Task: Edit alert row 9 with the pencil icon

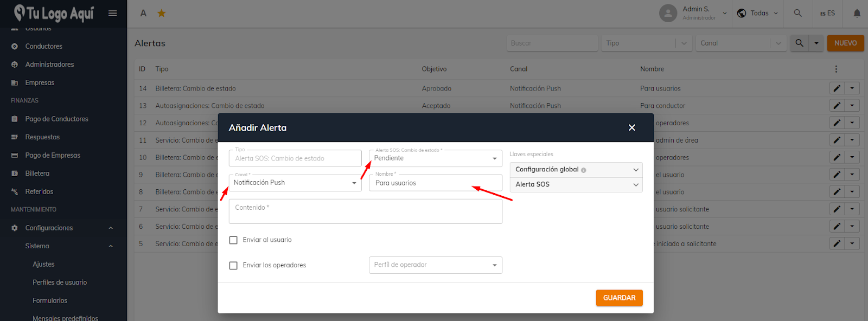Action: 837,175
